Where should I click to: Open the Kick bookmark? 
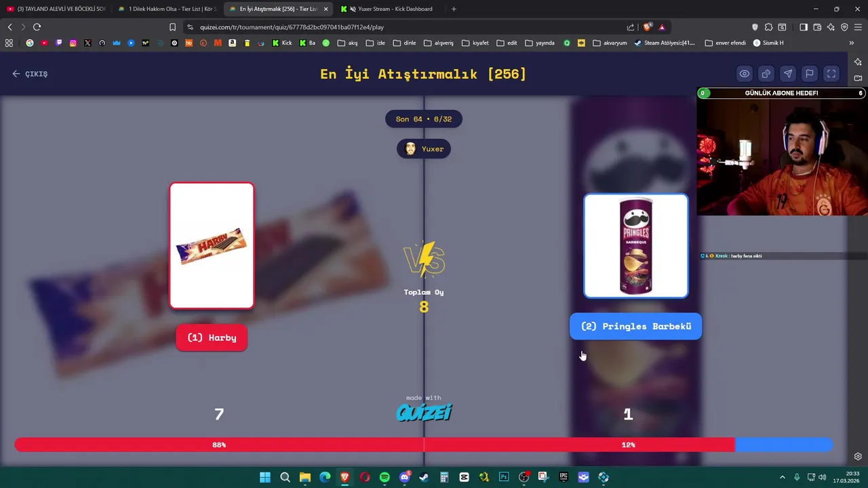point(282,43)
